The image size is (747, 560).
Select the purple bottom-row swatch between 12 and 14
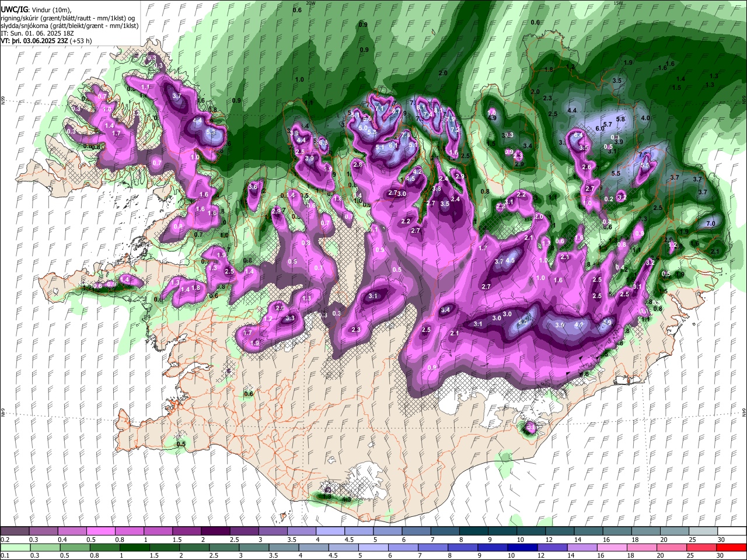click(x=551, y=547)
